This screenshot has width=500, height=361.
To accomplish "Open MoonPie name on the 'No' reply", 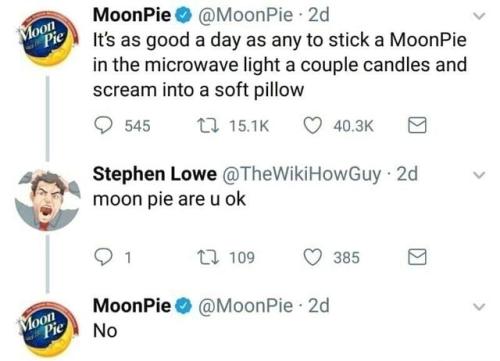I will click(x=132, y=305).
